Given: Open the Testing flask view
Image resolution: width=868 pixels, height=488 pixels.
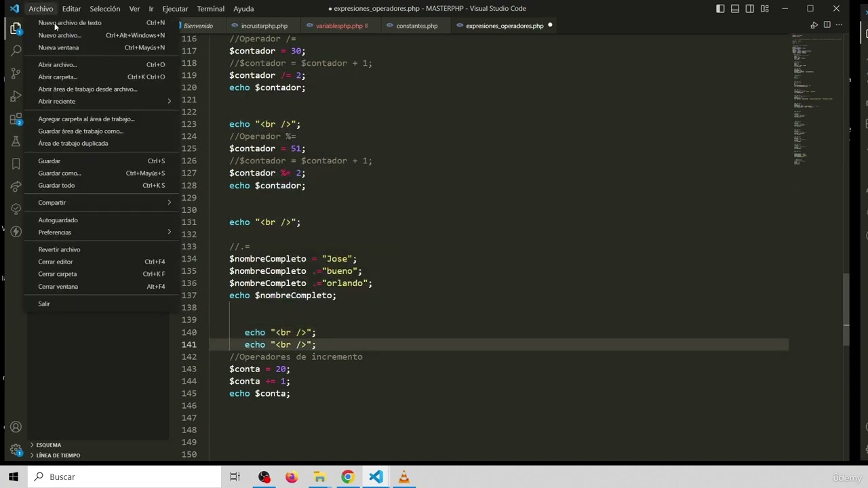Looking at the screenshot, I should [x=16, y=142].
